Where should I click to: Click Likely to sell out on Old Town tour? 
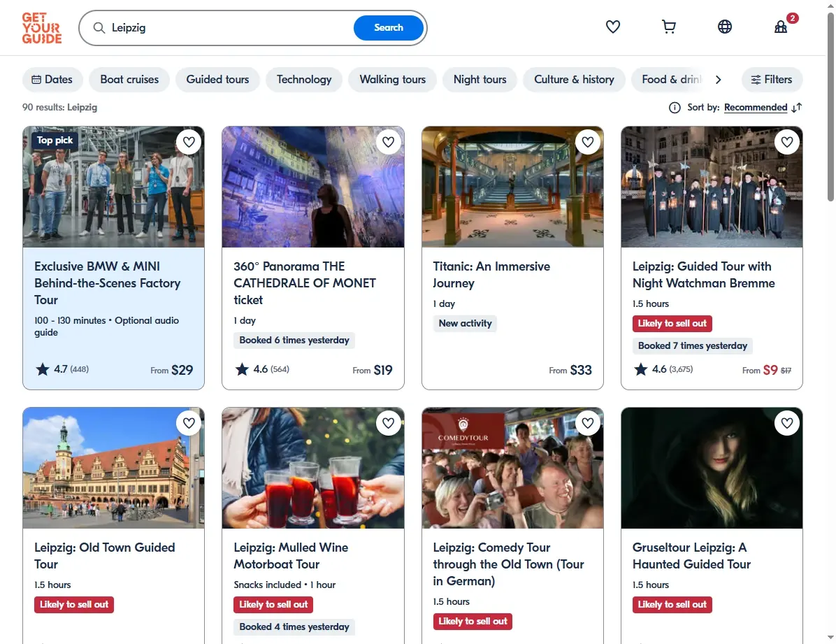pos(74,605)
